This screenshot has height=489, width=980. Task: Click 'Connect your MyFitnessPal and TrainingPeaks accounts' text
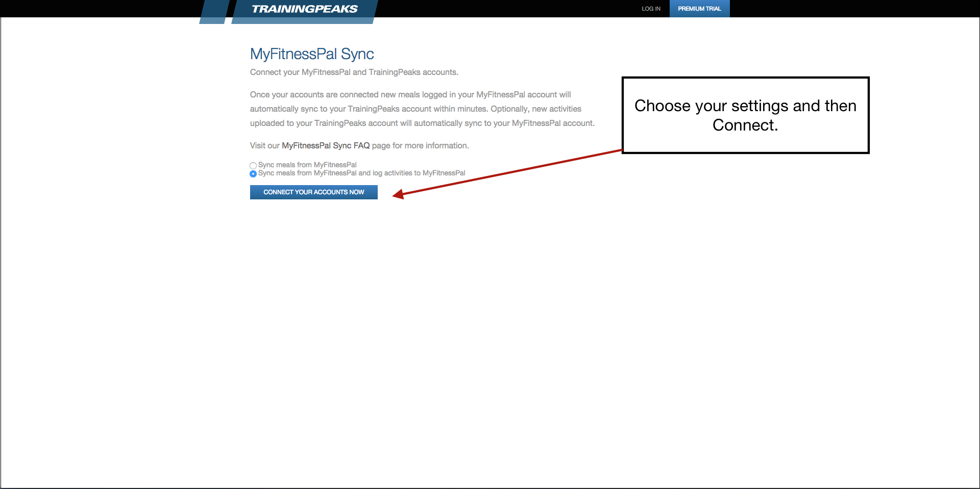click(x=354, y=72)
